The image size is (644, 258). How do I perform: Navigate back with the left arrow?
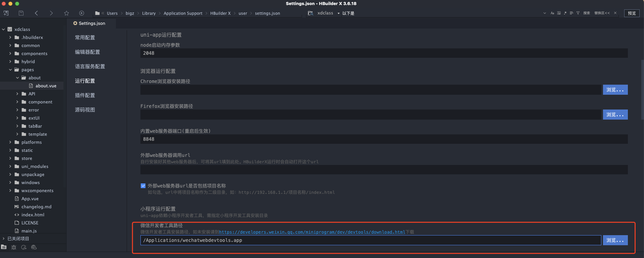(x=36, y=13)
